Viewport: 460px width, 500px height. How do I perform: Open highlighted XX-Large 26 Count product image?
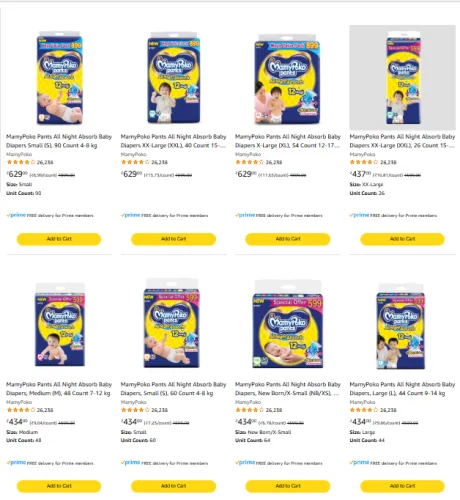[x=402, y=77]
